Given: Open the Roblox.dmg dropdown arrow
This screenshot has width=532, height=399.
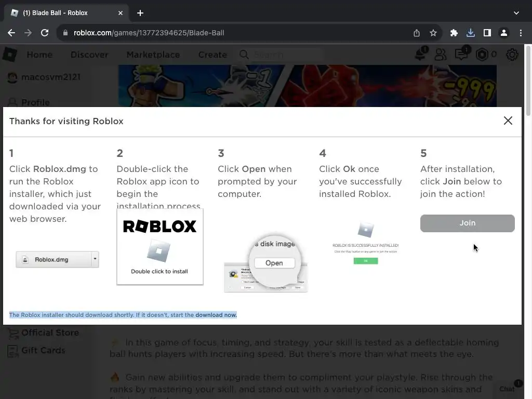Looking at the screenshot, I should 95,259.
